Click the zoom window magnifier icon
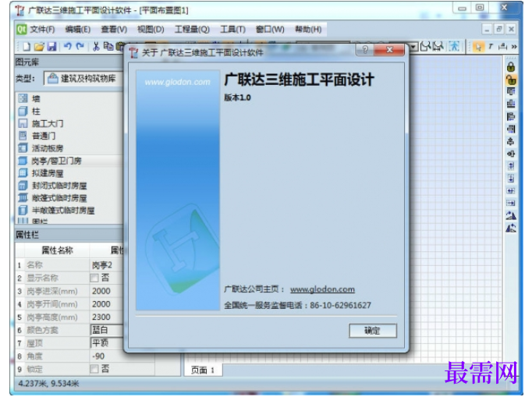This screenshot has height=397, width=532. pyautogui.click(x=425, y=46)
